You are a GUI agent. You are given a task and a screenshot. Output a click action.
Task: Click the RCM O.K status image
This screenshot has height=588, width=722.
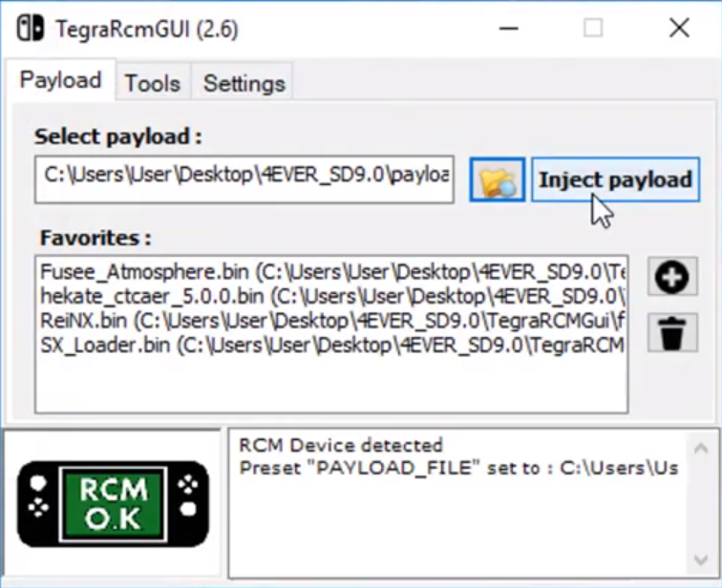point(113,504)
